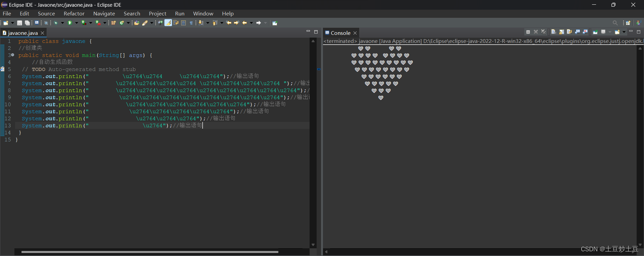
Task: Click the External Tools run icon
Action: point(98,23)
